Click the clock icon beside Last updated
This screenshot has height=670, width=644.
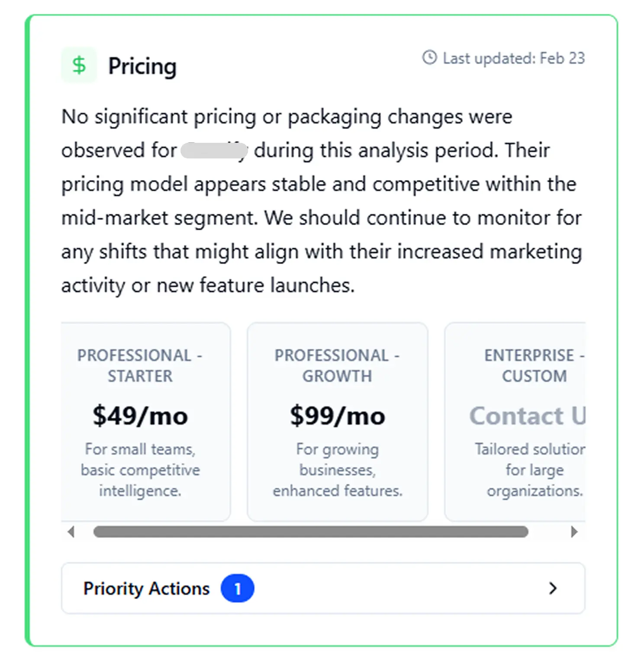coord(429,58)
